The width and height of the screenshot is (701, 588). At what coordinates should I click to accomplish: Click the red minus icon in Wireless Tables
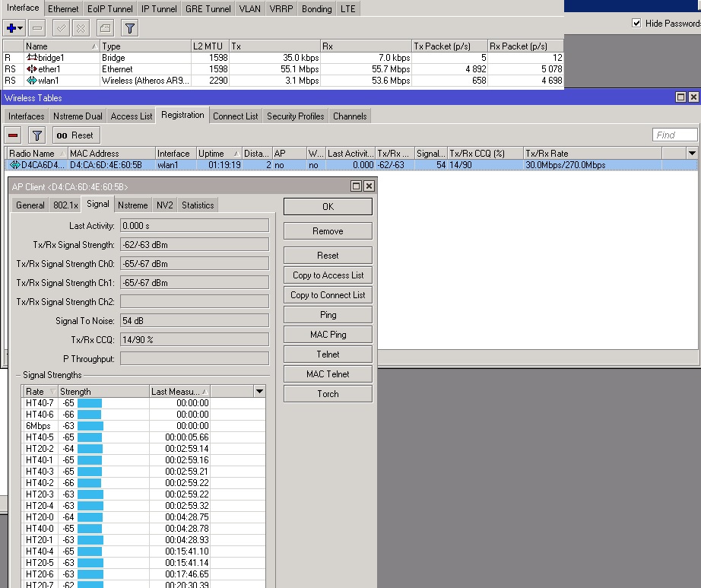[13, 135]
